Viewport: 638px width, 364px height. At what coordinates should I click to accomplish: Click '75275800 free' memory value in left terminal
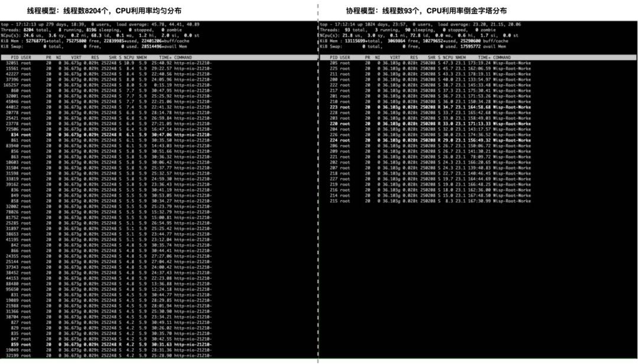(82, 41)
